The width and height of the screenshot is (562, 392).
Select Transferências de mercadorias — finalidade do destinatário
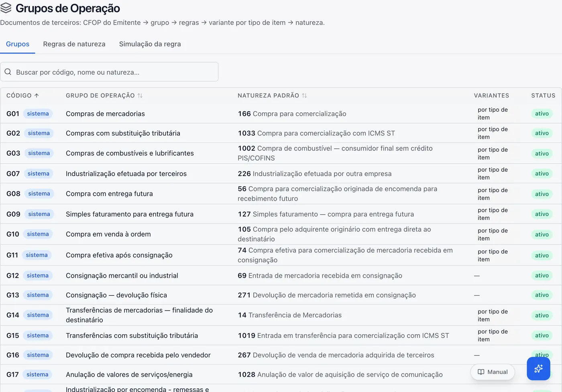click(139, 315)
